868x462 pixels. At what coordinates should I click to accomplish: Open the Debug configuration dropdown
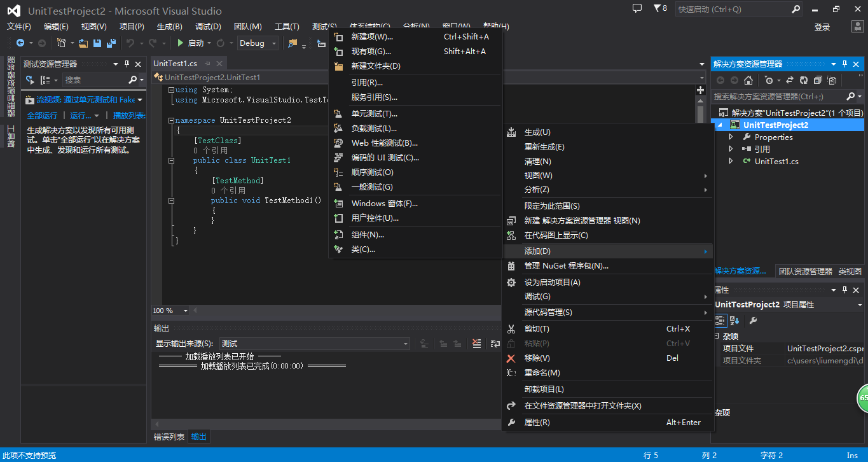tap(258, 43)
